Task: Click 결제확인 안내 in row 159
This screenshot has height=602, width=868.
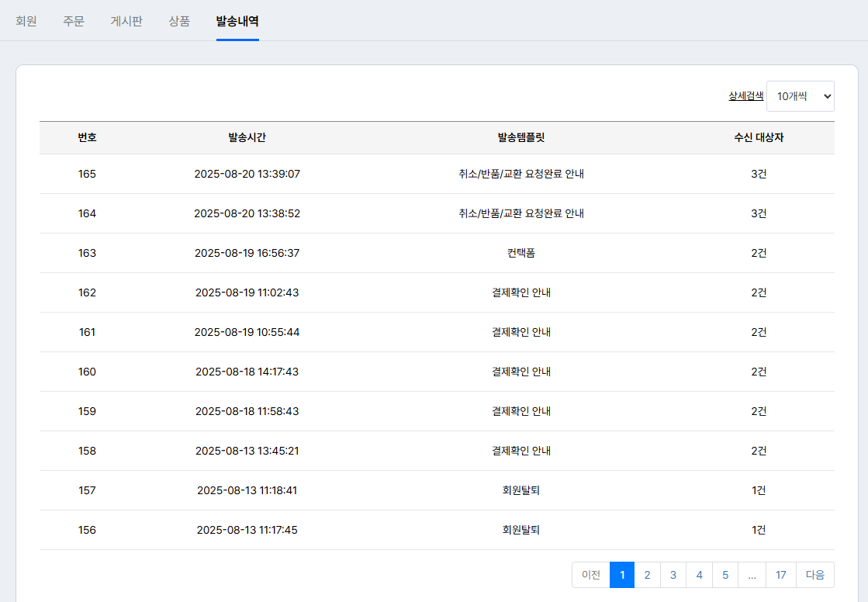Action: point(521,411)
